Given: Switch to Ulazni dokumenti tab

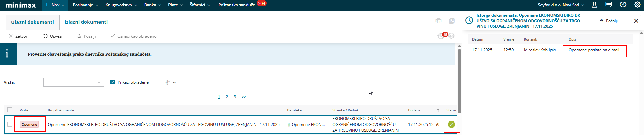Looking at the screenshot, I should (x=33, y=22).
